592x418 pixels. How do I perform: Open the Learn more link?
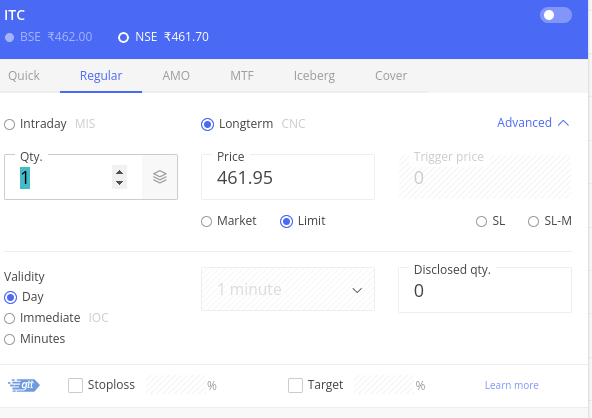pyautogui.click(x=512, y=385)
